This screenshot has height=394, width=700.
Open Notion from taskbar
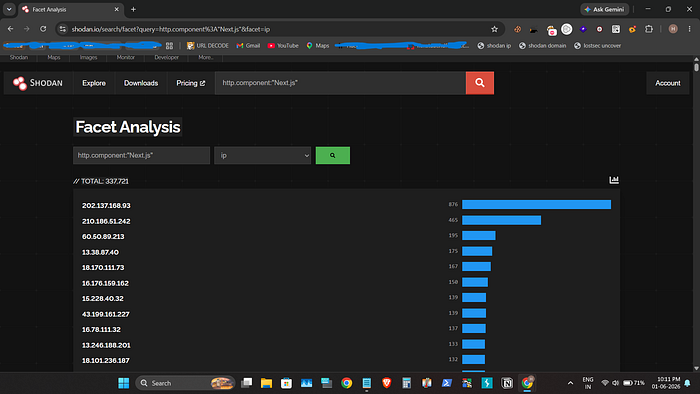pyautogui.click(x=507, y=383)
